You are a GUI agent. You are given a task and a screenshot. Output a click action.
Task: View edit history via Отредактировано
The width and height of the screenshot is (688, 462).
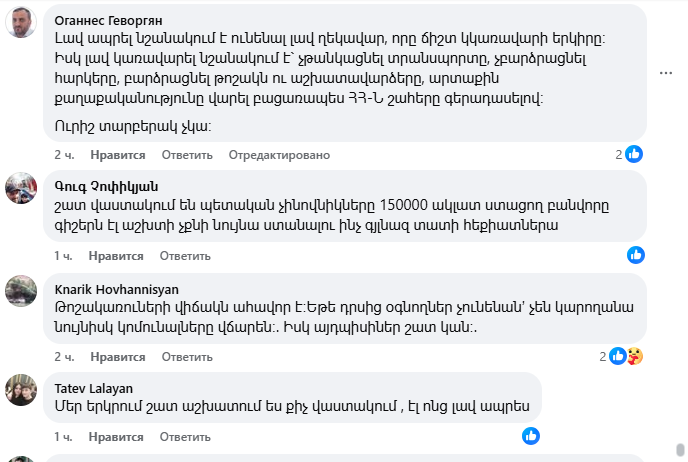tap(279, 155)
